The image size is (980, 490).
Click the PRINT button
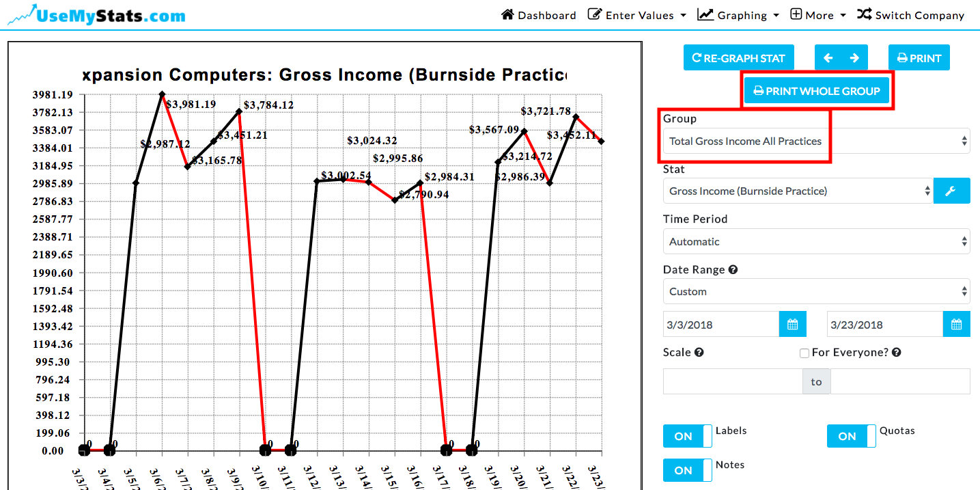click(x=919, y=58)
